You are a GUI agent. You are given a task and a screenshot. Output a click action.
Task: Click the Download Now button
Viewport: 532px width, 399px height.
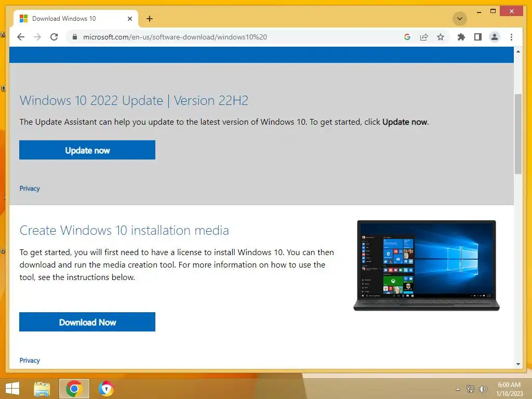[87, 322]
